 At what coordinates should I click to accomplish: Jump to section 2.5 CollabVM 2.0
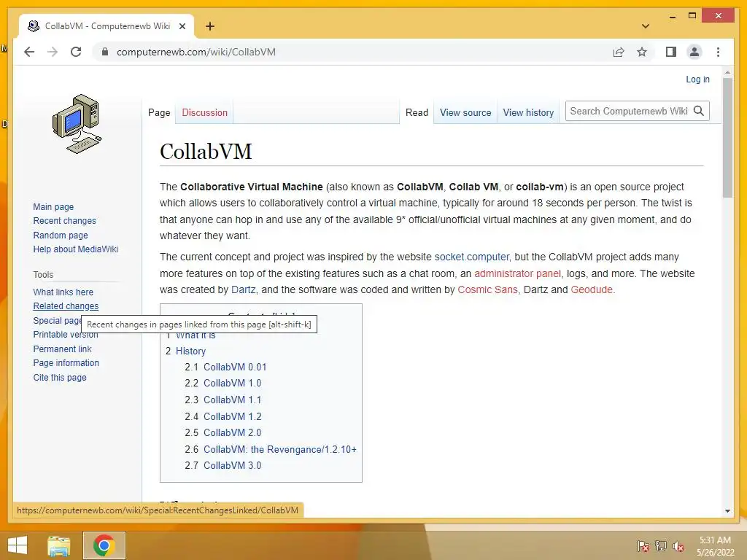click(232, 432)
